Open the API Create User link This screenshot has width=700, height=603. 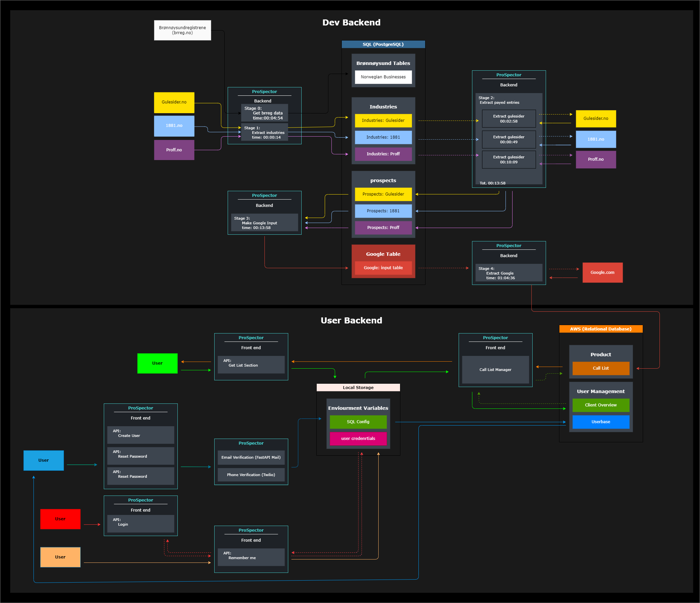tap(140, 435)
